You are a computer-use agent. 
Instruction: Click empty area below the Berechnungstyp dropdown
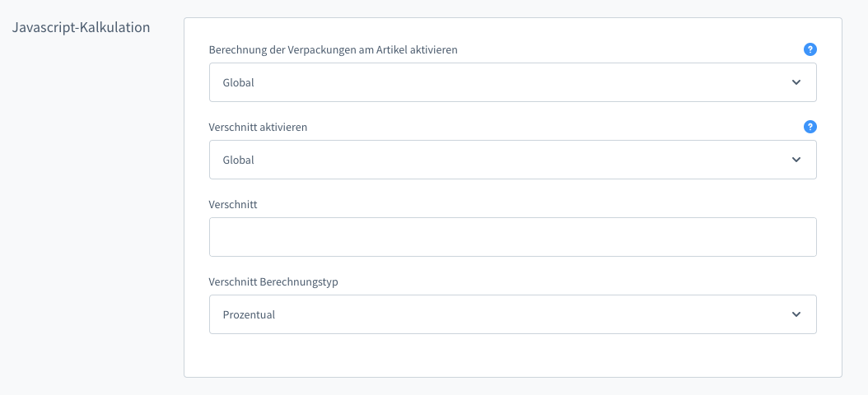point(512,355)
